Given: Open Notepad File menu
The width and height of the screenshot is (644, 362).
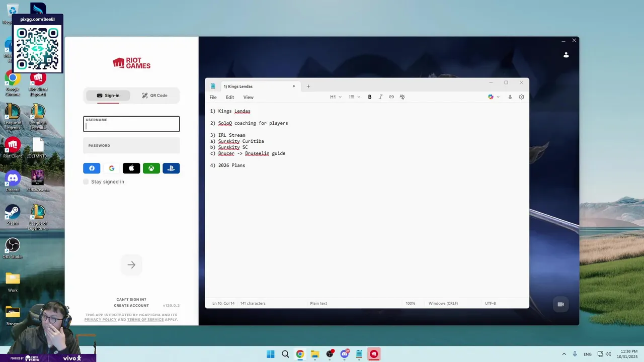Looking at the screenshot, I should point(213,97).
